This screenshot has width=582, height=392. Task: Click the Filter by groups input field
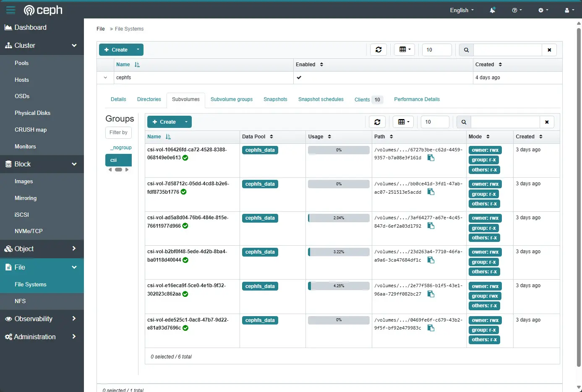point(118,132)
